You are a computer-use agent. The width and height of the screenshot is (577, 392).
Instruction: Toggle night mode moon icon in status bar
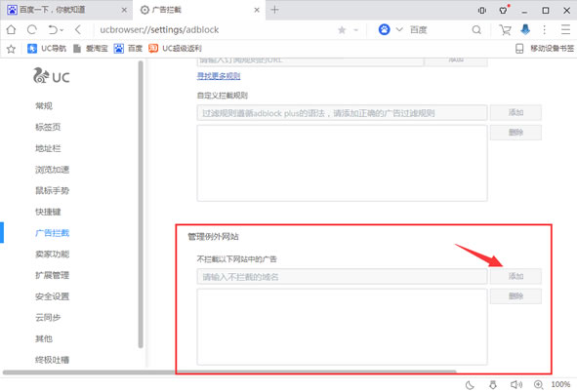point(470,384)
